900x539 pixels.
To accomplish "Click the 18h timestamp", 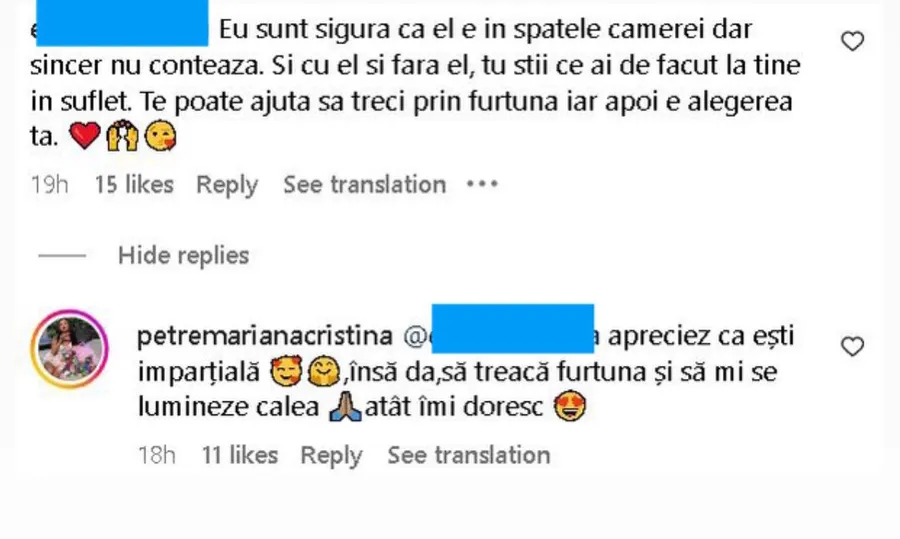I will 157,455.
